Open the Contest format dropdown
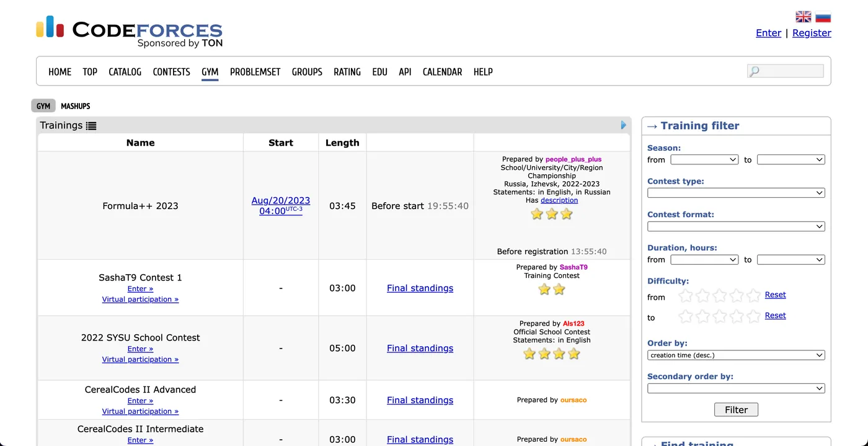 tap(736, 226)
